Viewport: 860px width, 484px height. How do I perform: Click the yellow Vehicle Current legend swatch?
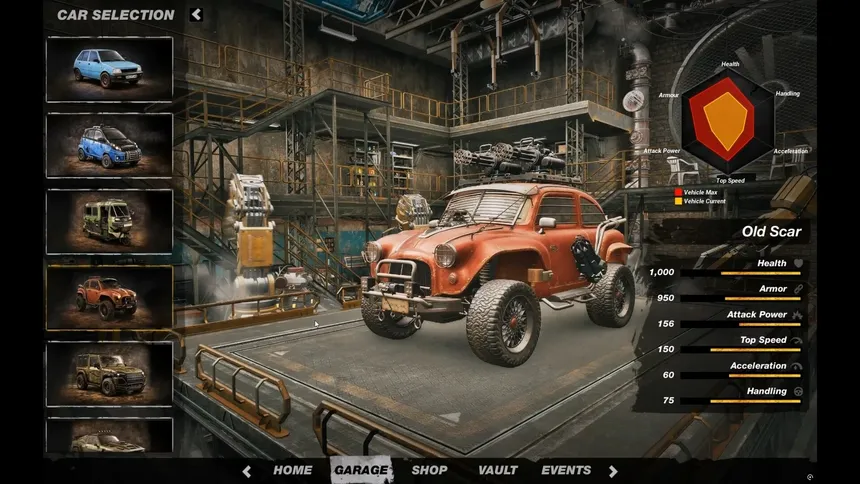tap(678, 201)
